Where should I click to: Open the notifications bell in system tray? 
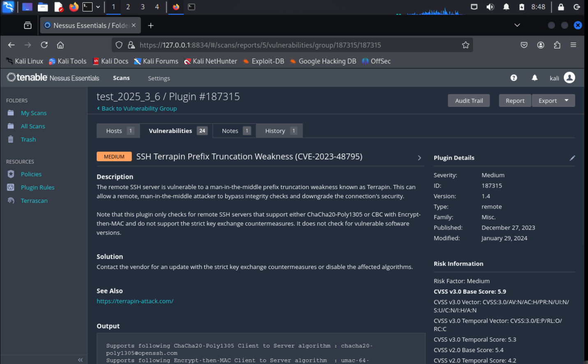pos(506,7)
